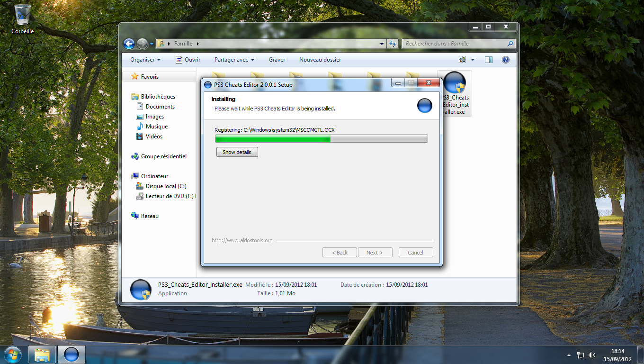Expand address bar previous locations dropdown
The width and height of the screenshot is (644, 364).
coord(382,44)
